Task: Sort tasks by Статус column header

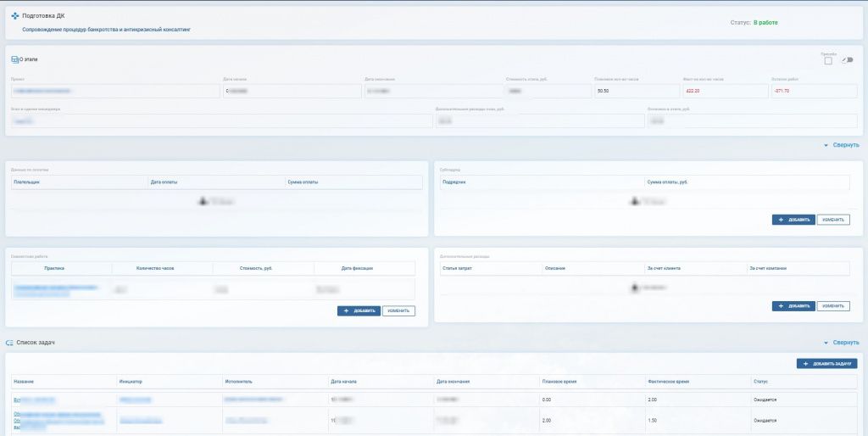Action: [x=760, y=382]
